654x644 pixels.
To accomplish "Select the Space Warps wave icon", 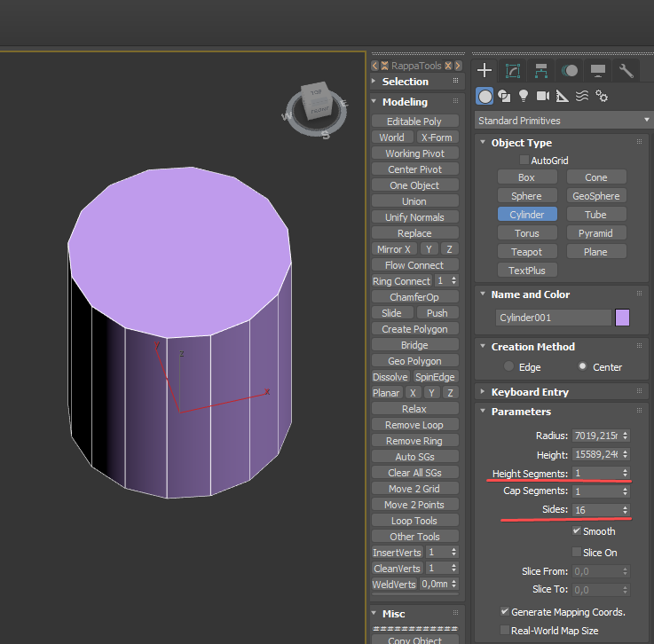I will [x=582, y=96].
